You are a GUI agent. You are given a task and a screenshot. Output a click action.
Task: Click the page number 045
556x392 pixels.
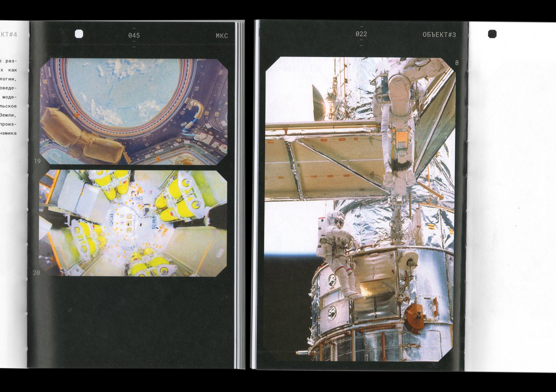[x=134, y=35]
